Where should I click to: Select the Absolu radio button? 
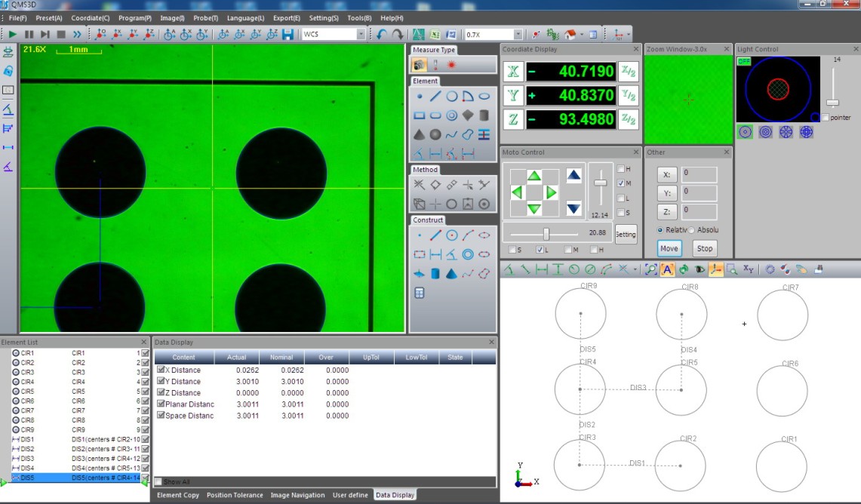point(692,230)
